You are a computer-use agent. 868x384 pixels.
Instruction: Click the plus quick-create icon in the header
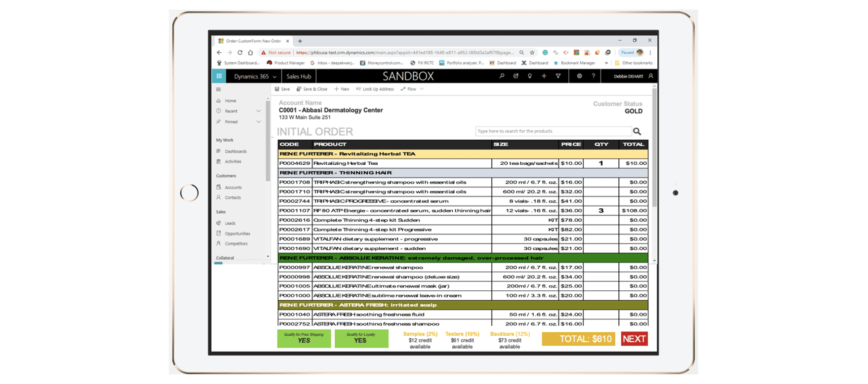(544, 76)
